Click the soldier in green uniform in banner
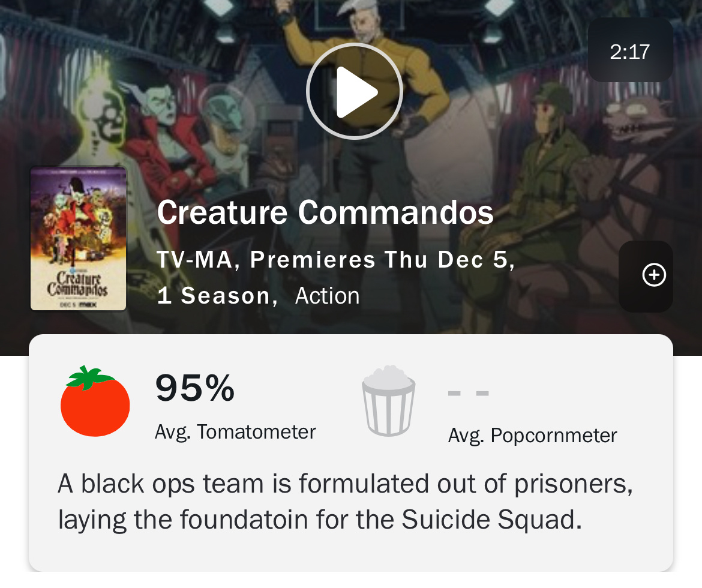Screen dimensions: 702x588 click(x=544, y=170)
